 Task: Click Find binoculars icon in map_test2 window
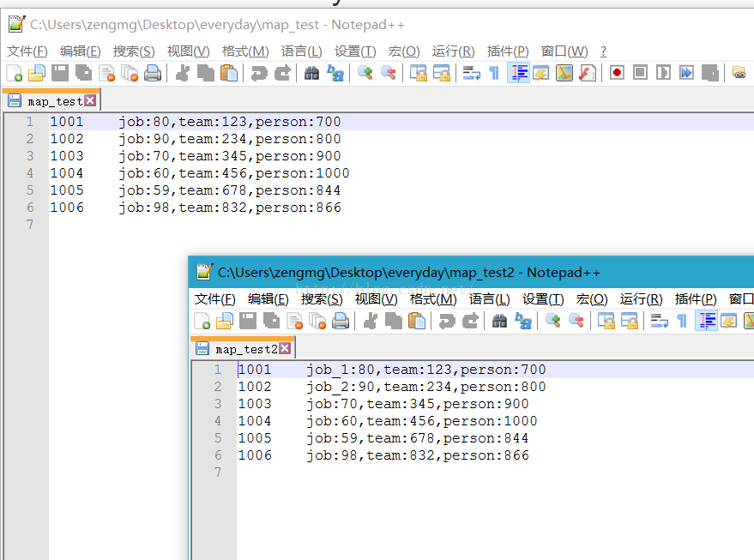[x=499, y=321]
